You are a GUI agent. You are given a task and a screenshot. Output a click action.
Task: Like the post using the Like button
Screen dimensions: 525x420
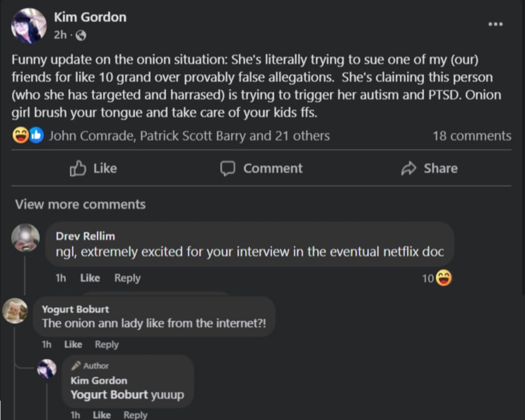(x=93, y=168)
